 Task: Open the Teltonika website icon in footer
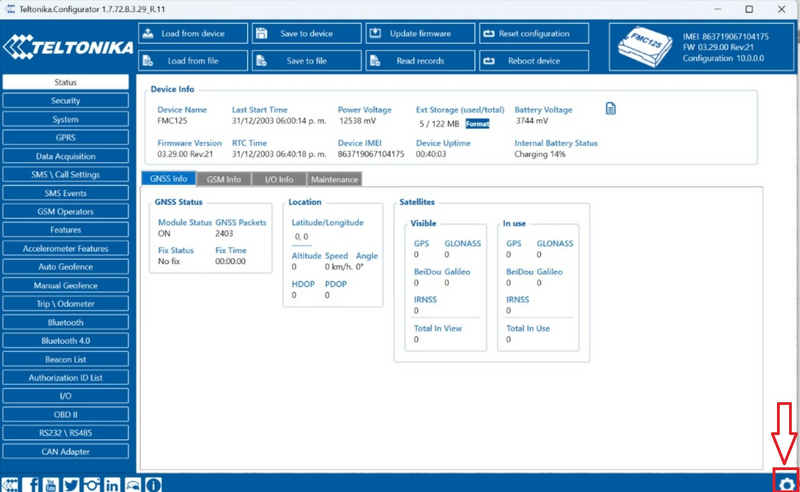[x=10, y=484]
